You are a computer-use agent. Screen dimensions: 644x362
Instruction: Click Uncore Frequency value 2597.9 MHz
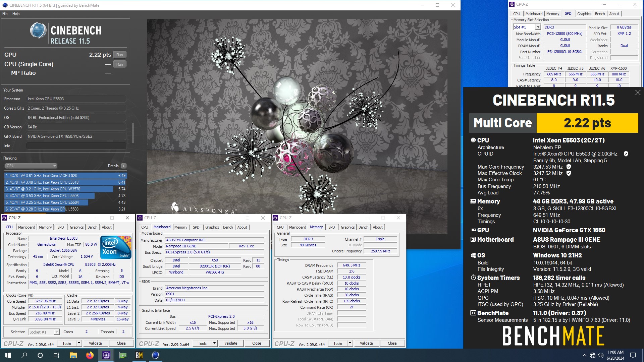point(380,251)
